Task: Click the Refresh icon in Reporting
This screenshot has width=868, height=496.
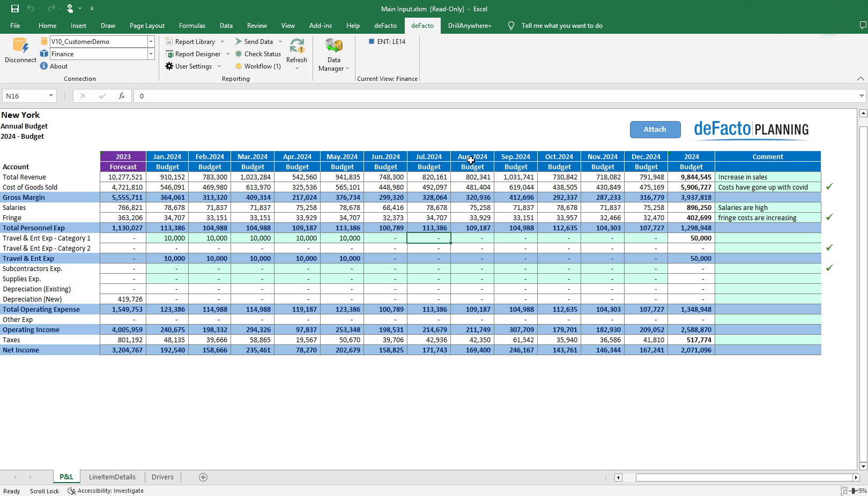Action: click(296, 47)
